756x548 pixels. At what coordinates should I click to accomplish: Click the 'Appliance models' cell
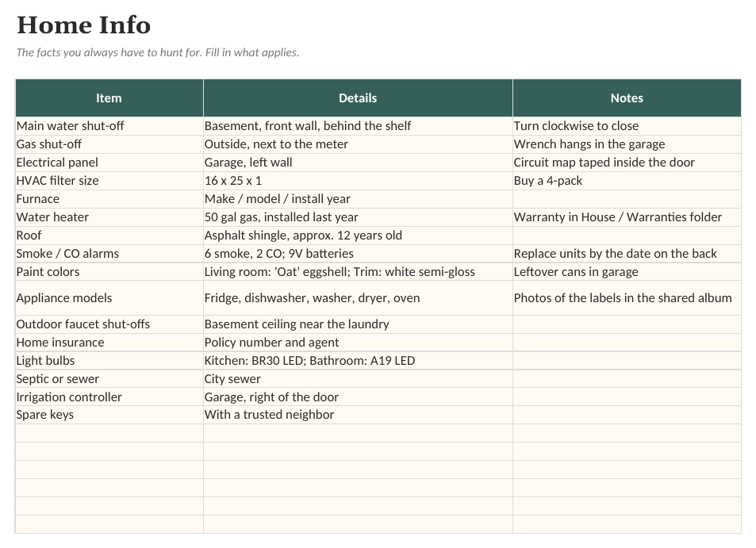point(109,298)
